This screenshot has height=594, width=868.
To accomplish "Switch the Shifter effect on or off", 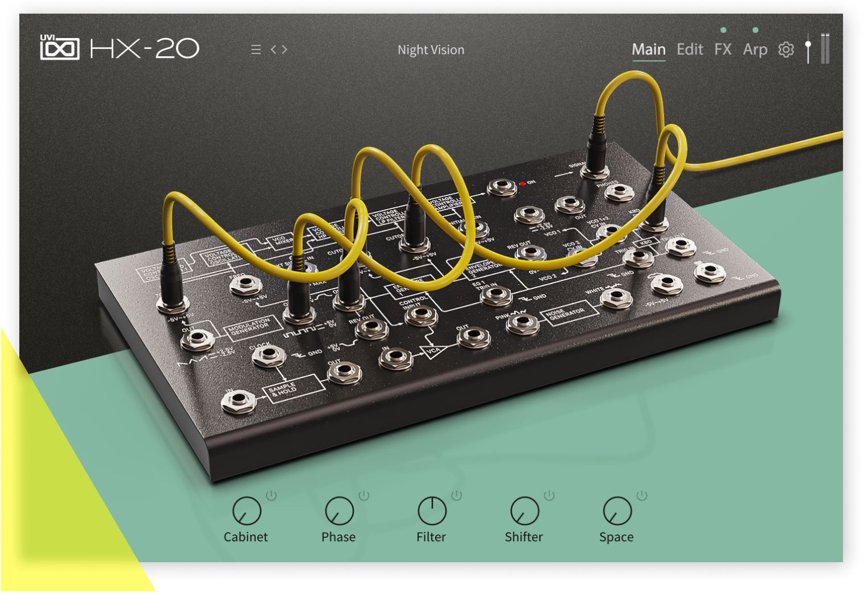I will click(549, 495).
